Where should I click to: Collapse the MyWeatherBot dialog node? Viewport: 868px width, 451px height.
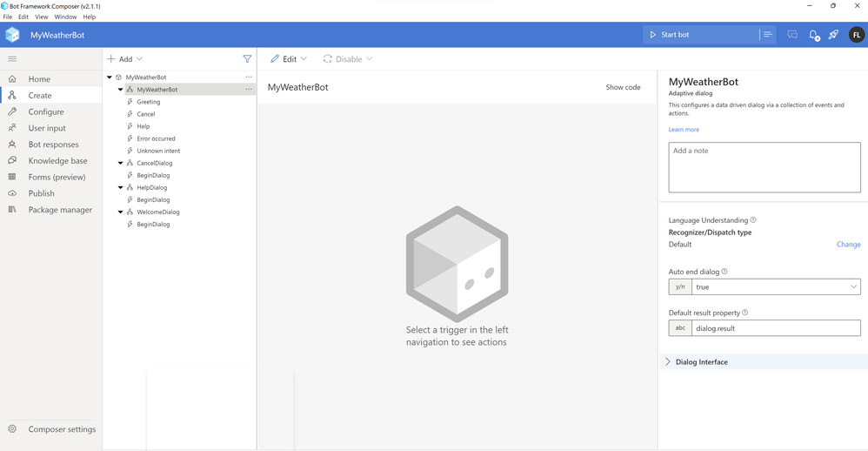(x=120, y=89)
